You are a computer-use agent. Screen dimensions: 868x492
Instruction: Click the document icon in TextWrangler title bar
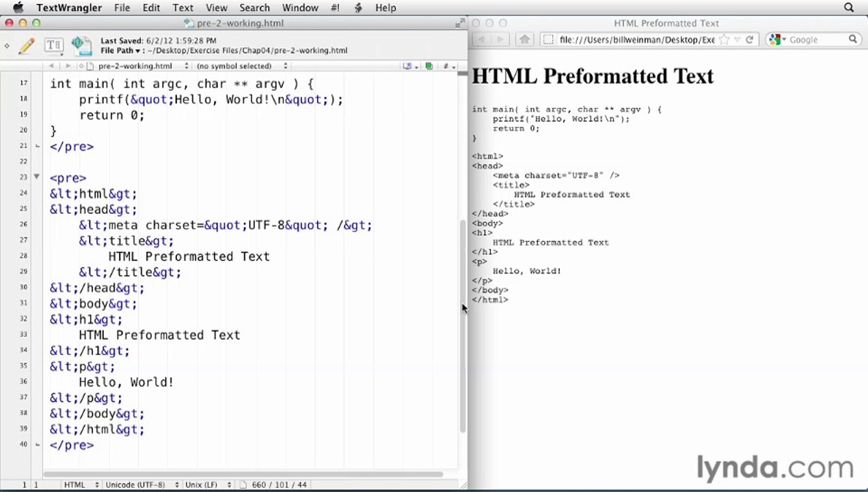189,23
